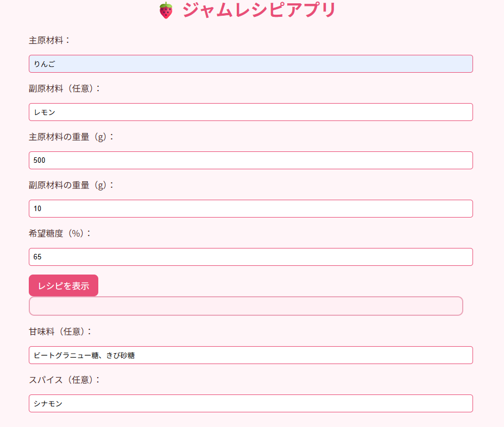
Task: Click the 副原材料（任意）： label
Action: point(65,88)
